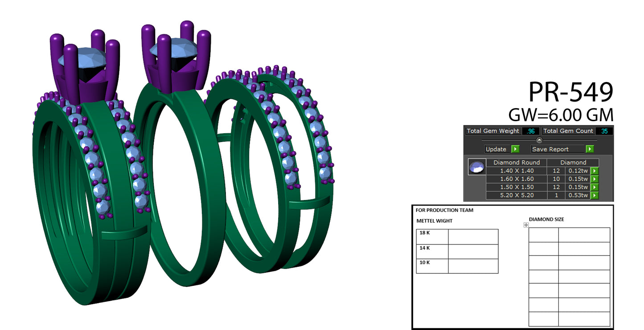644x330 pixels.
Task: Click the 18 K label cell
Action: click(x=432, y=236)
